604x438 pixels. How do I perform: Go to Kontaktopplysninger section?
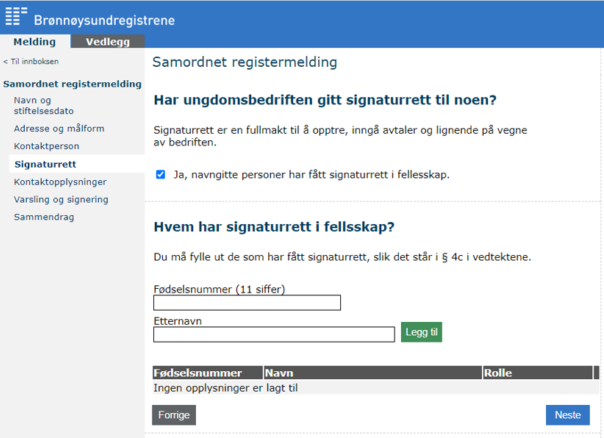[60, 182]
